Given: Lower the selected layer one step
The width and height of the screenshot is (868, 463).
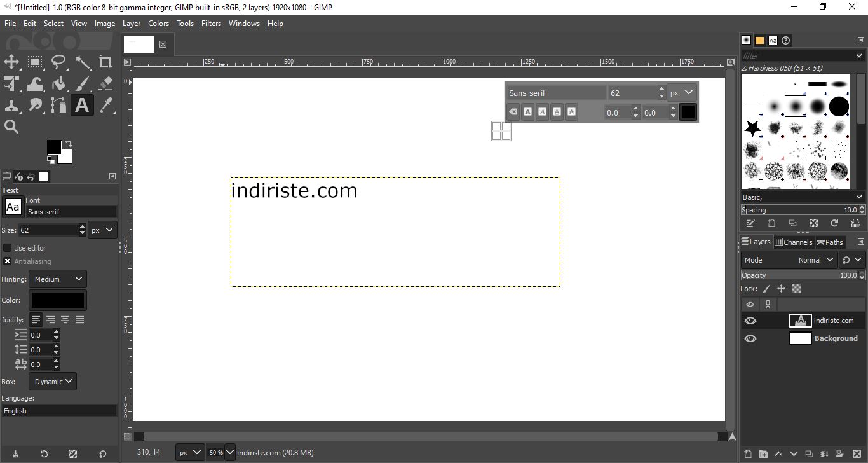Looking at the screenshot, I should point(794,454).
